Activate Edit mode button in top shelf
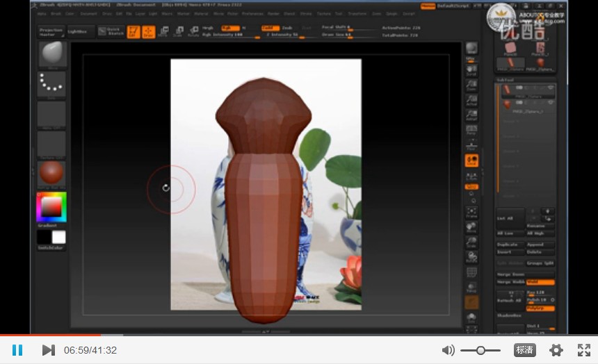The image size is (598, 364). click(134, 32)
